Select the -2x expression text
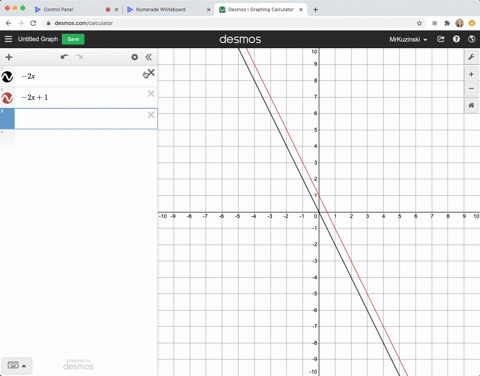The image size is (480, 376). point(28,76)
